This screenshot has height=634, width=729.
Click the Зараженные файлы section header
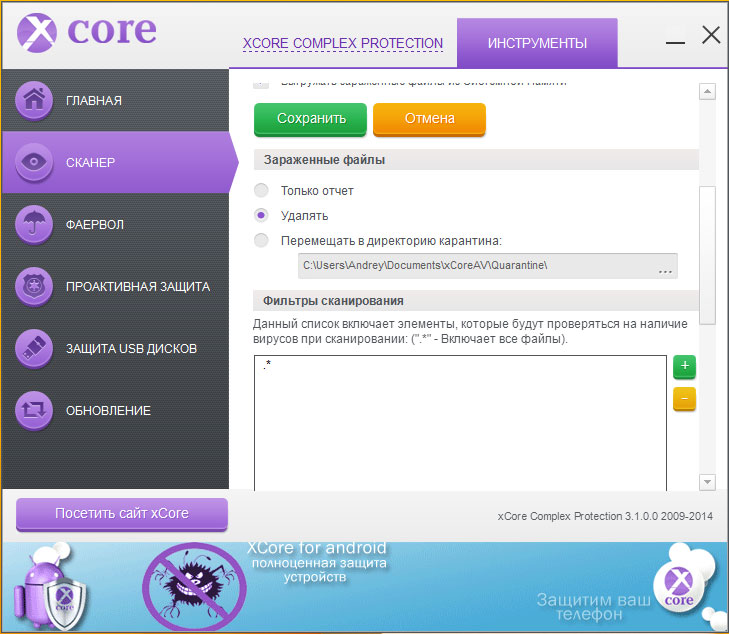pos(476,160)
